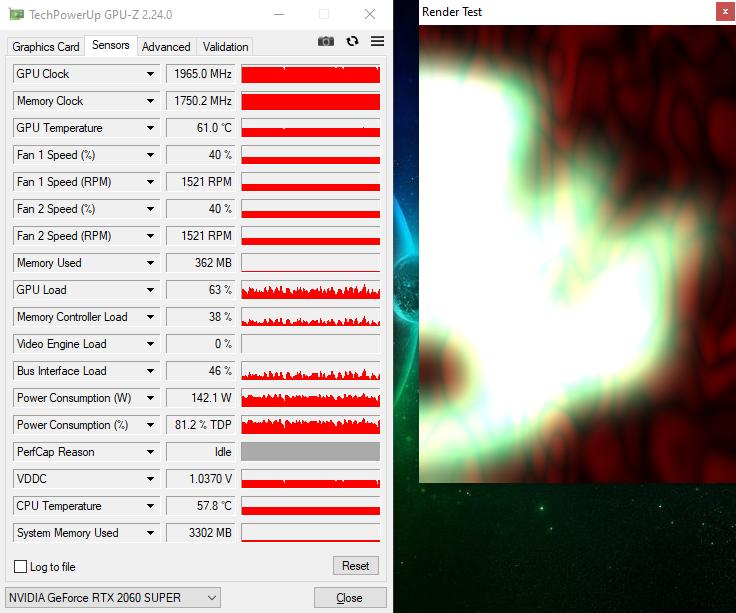Switch to the Advanced tab
Screen dimensions: 736x613
[x=166, y=47]
